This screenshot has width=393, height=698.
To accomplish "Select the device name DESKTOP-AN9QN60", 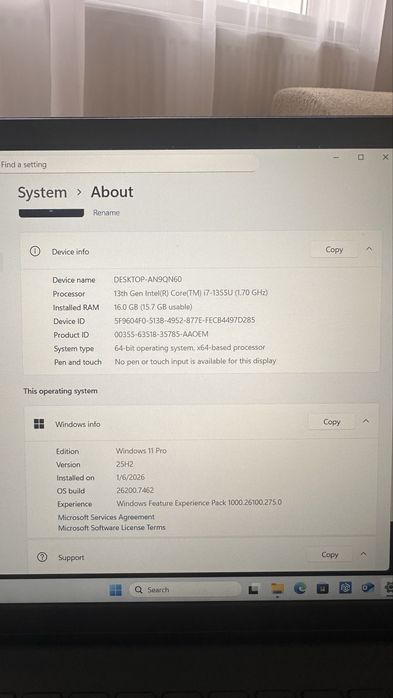I will pyautogui.click(x=148, y=279).
